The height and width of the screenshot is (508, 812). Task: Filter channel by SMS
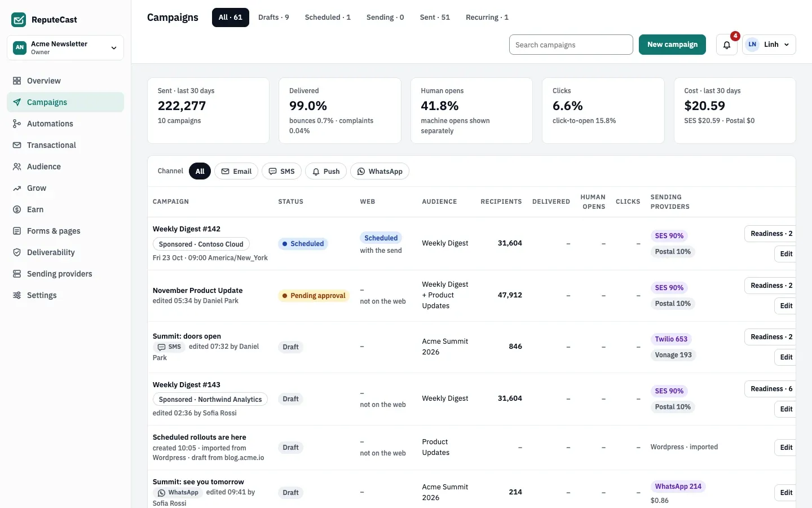pos(281,171)
